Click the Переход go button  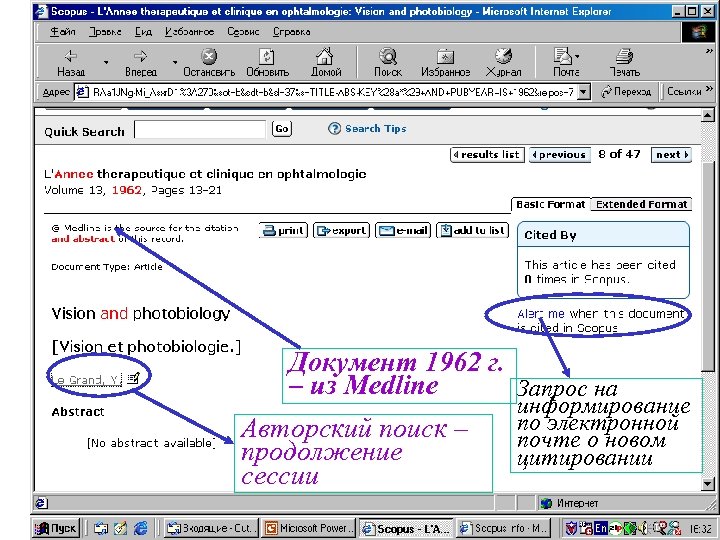click(x=626, y=92)
